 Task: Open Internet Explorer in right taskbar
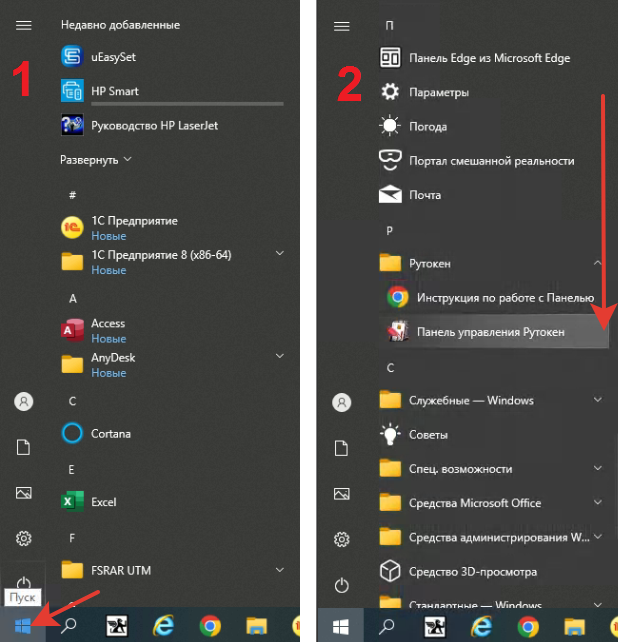pyautogui.click(x=481, y=626)
